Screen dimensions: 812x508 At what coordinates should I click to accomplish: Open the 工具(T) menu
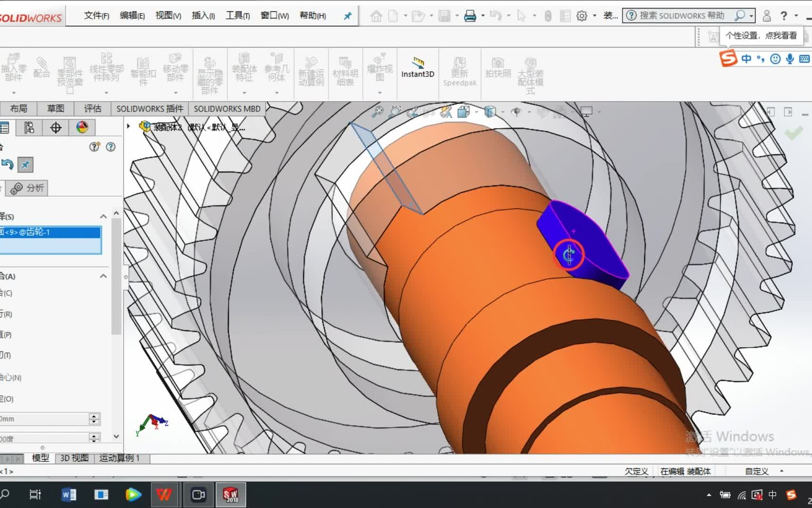(x=238, y=16)
